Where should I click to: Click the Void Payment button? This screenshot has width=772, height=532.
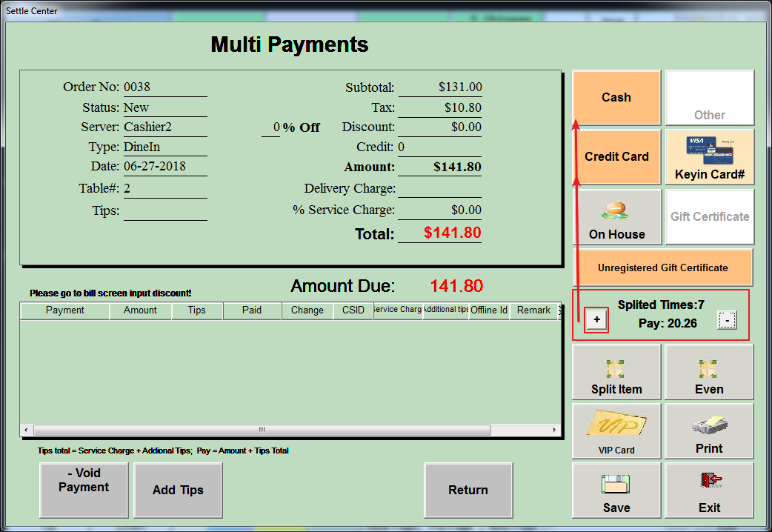[x=84, y=490]
